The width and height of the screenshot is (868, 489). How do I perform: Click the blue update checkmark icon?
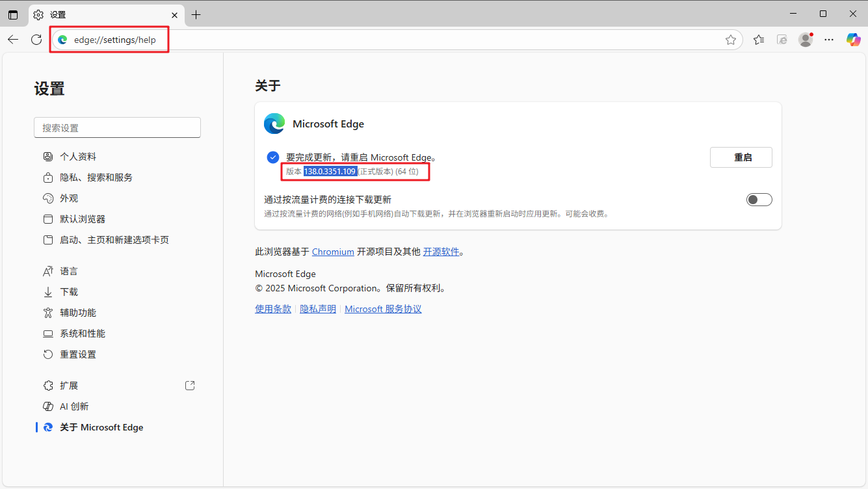click(x=273, y=157)
